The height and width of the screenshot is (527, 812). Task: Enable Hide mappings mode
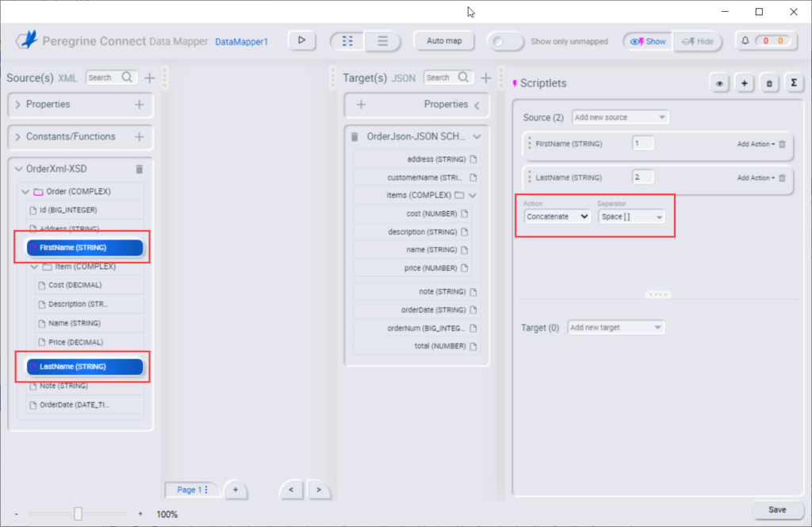698,41
